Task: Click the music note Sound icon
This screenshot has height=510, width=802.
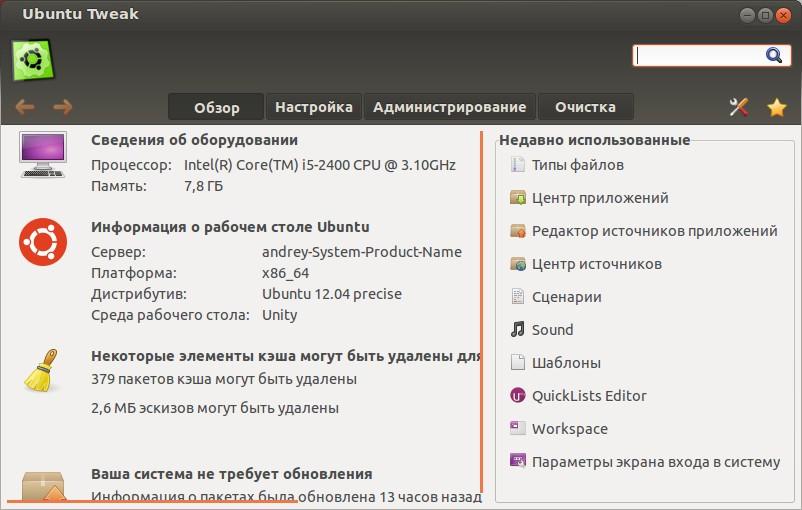Action: 518,329
